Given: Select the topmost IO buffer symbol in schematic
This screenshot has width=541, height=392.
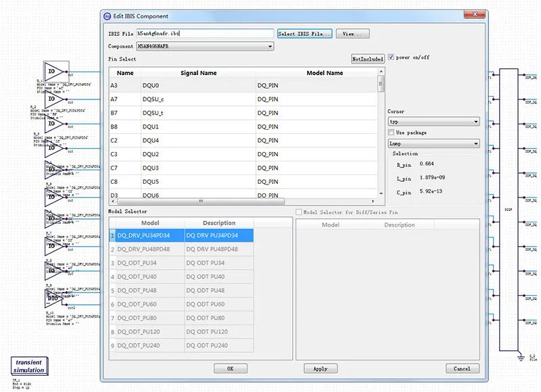Looking at the screenshot, I should pyautogui.click(x=56, y=72).
